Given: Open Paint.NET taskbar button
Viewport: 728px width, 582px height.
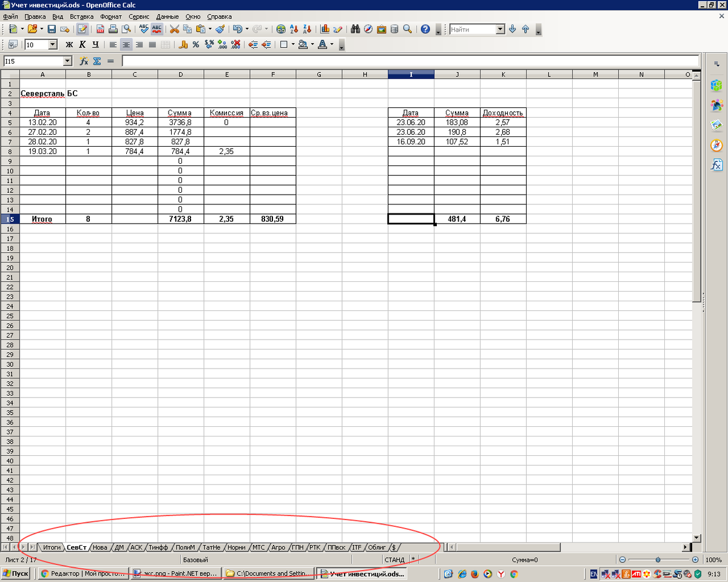Looking at the screenshot, I should (176, 574).
